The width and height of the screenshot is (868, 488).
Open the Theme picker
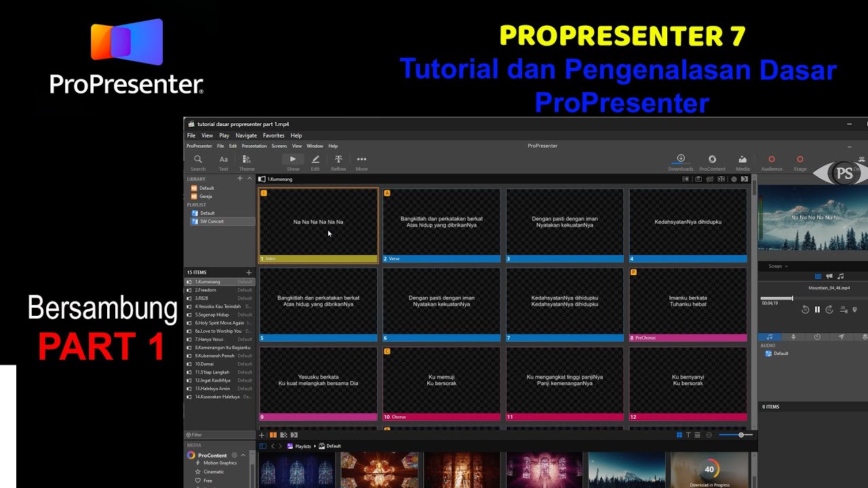pyautogui.click(x=247, y=163)
